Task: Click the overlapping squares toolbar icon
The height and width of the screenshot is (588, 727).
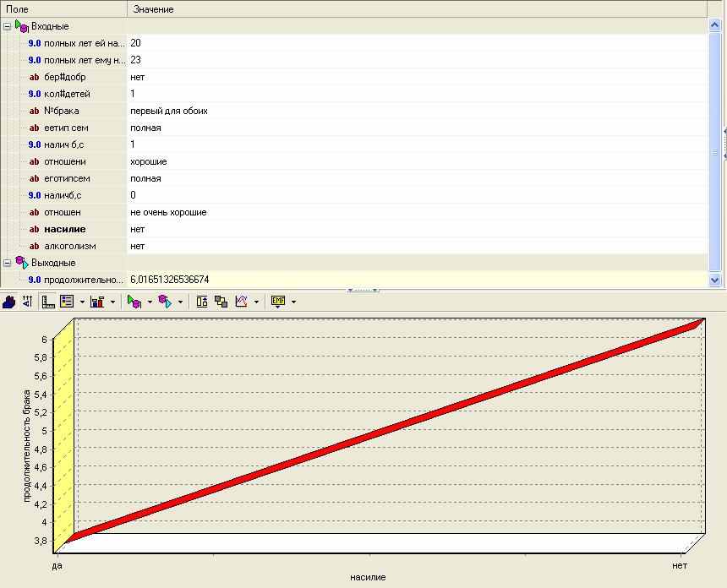Action: [x=221, y=302]
